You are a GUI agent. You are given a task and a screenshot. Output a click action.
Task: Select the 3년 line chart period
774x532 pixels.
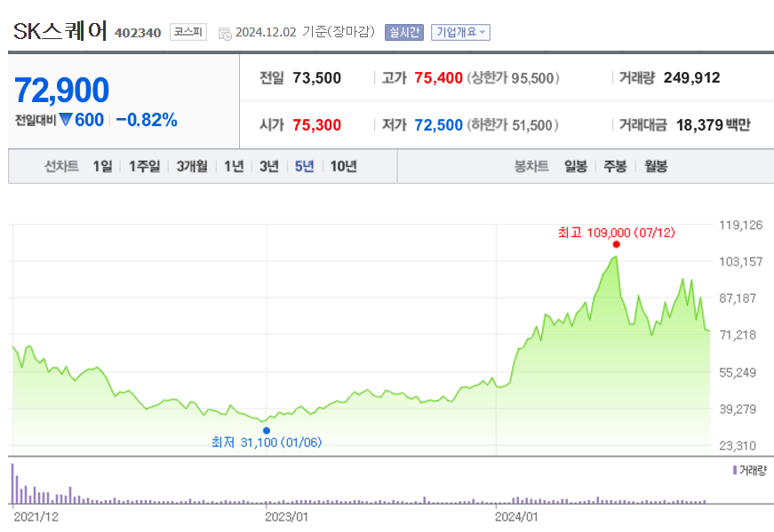(x=269, y=166)
